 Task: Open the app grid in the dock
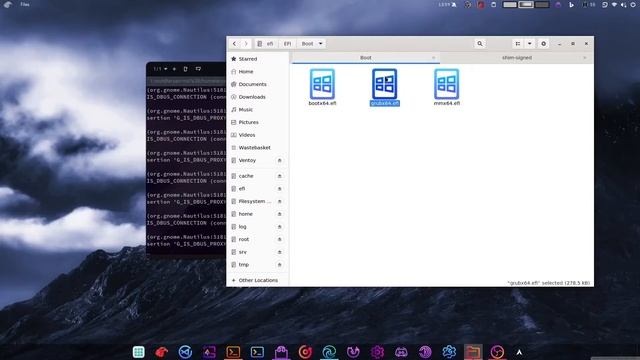pos(138,351)
